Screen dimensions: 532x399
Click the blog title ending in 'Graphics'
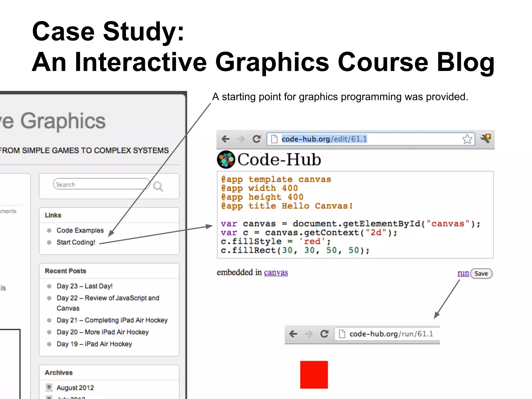pyautogui.click(x=53, y=121)
